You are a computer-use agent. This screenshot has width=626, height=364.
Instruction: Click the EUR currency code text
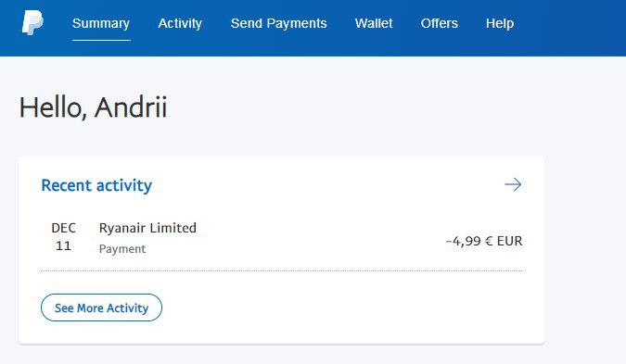click(x=509, y=241)
